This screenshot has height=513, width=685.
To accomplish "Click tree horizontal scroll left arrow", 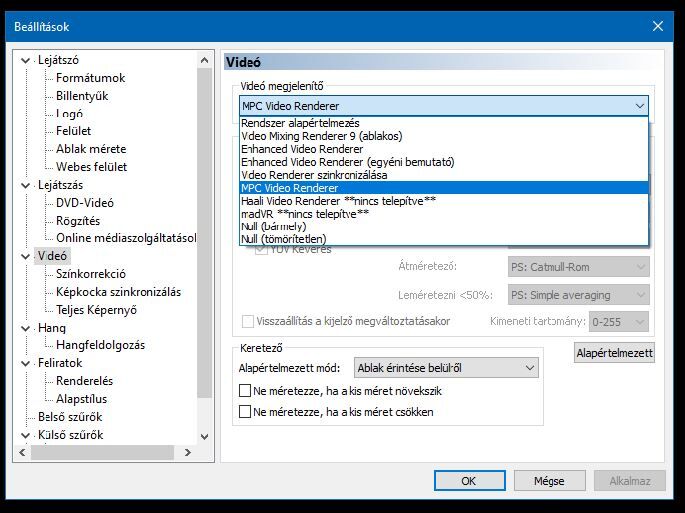I will click(x=22, y=452).
